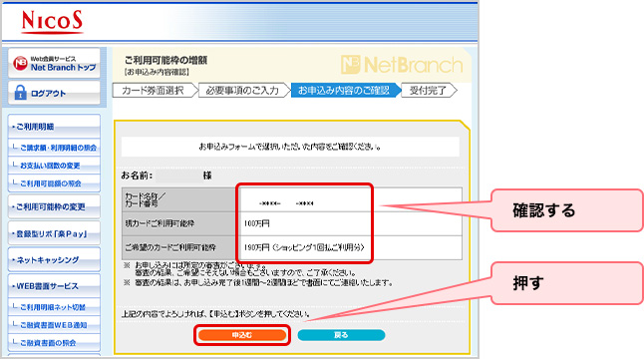Click the NB icon beside Net Branch トップ

pos(20,63)
